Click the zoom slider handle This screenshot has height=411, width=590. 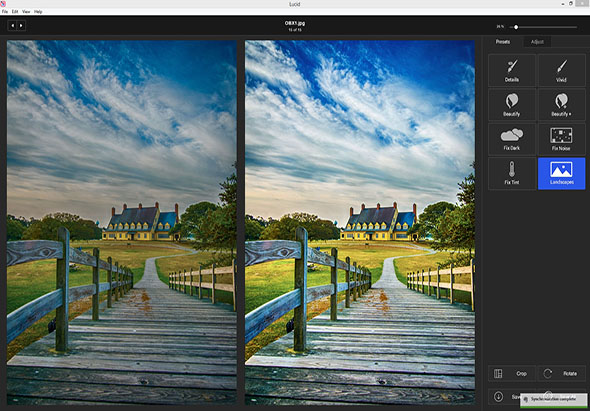516,27
